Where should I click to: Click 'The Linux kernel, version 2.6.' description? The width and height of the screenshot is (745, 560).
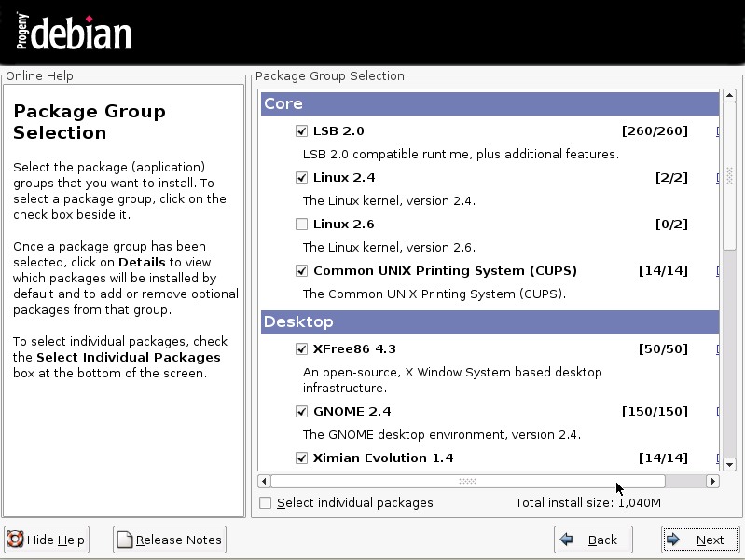[x=389, y=247]
